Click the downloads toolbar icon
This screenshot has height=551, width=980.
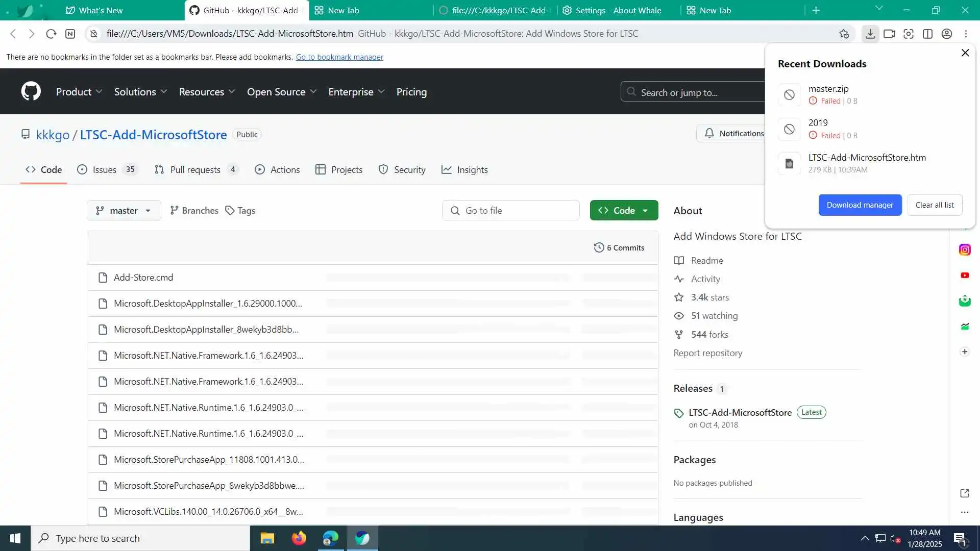coord(870,34)
